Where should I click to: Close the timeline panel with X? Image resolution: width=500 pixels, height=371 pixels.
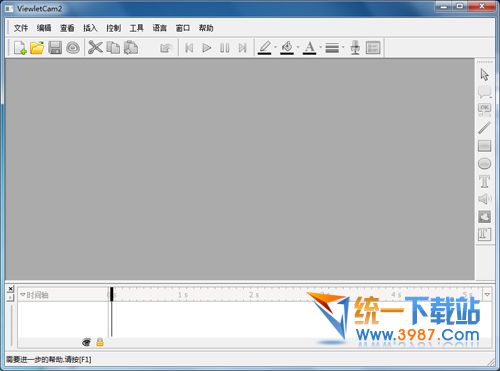(11, 289)
